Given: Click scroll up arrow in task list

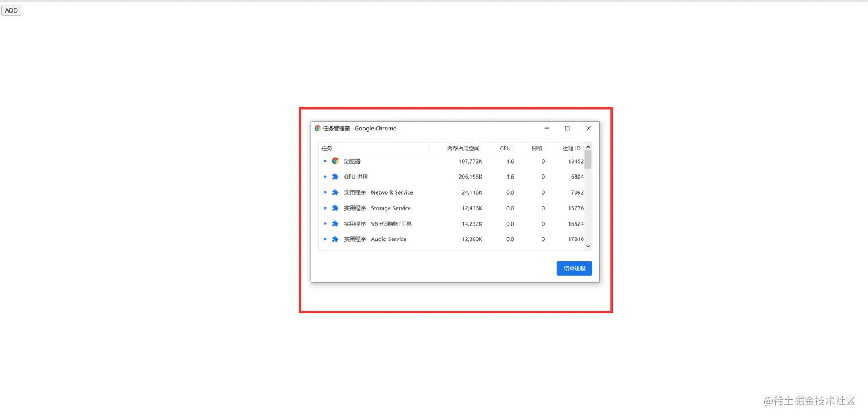Looking at the screenshot, I should (x=588, y=147).
